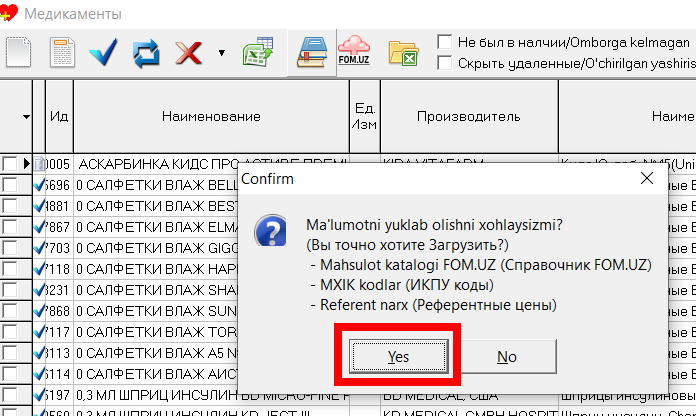Sort by the Ид column header

[59, 116]
